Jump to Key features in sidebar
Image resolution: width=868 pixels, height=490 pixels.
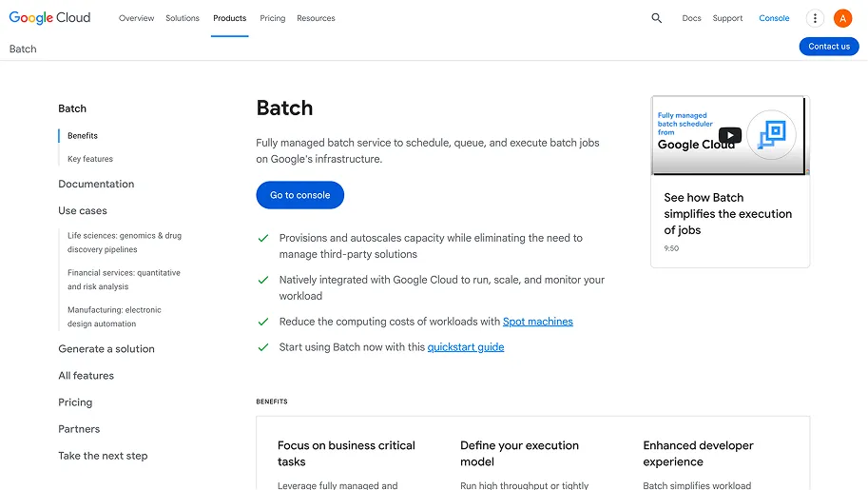click(x=90, y=159)
